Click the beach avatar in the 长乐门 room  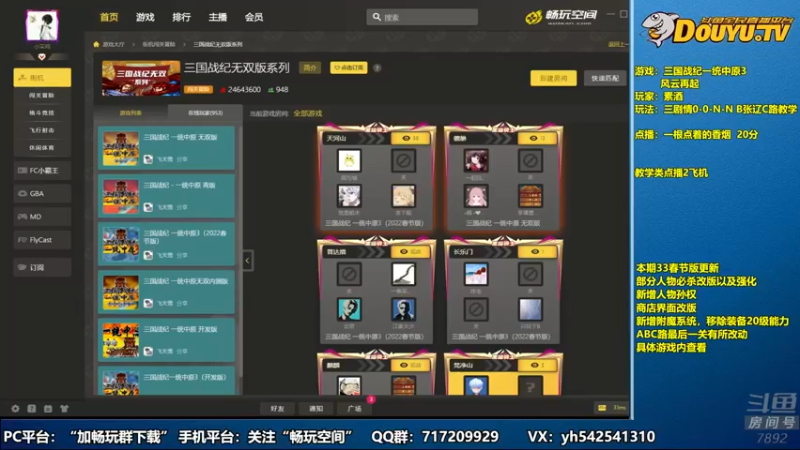476,274
